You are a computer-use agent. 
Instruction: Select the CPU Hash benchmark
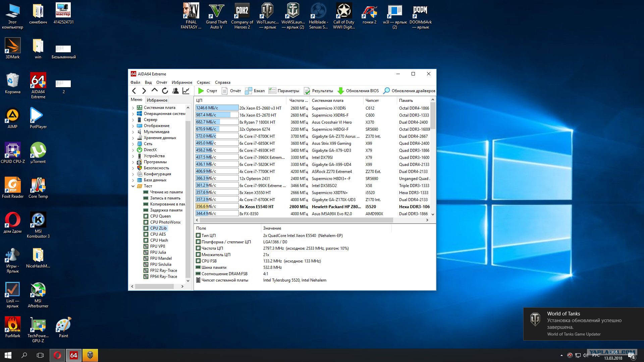(x=159, y=240)
